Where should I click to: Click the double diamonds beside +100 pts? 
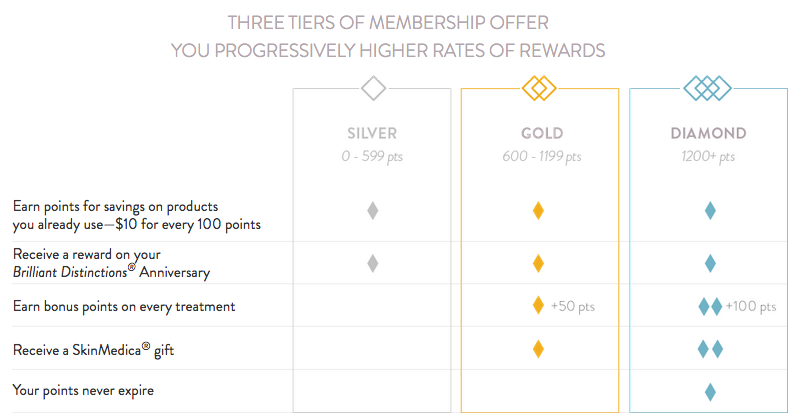click(x=710, y=306)
